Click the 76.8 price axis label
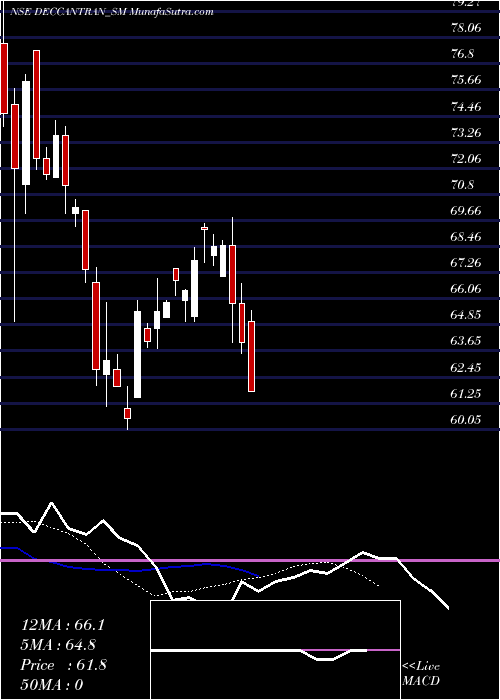500x700 pixels. [462, 54]
